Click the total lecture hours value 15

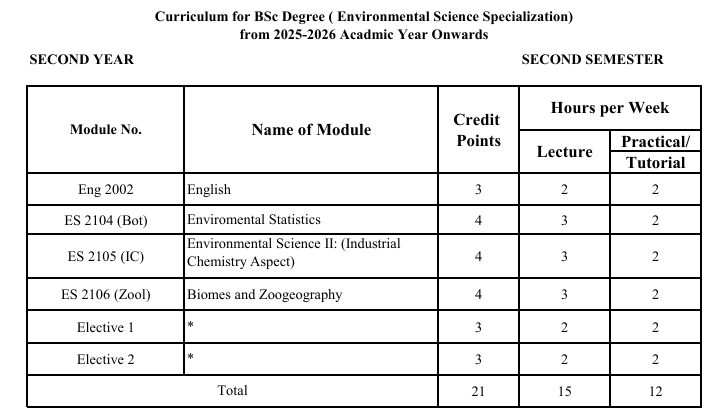tap(564, 391)
